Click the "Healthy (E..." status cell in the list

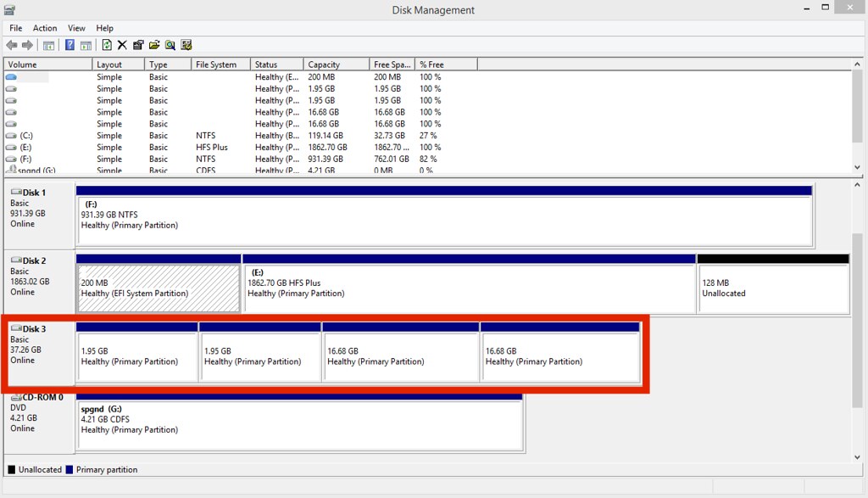point(277,77)
